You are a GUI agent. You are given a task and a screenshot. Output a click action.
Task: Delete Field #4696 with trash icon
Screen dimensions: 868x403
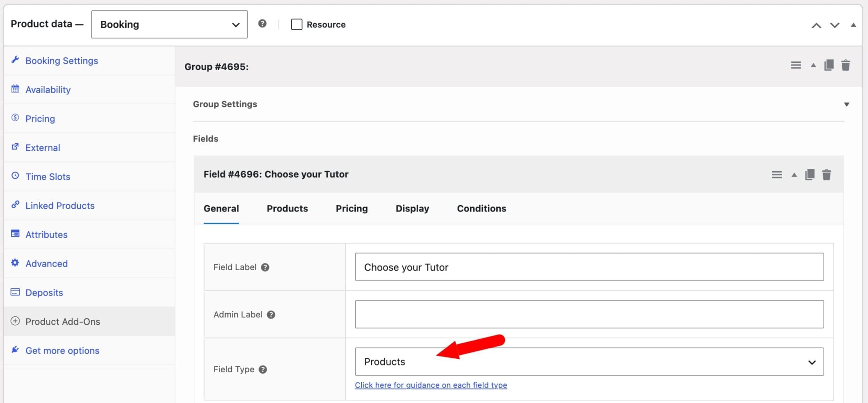(x=826, y=175)
